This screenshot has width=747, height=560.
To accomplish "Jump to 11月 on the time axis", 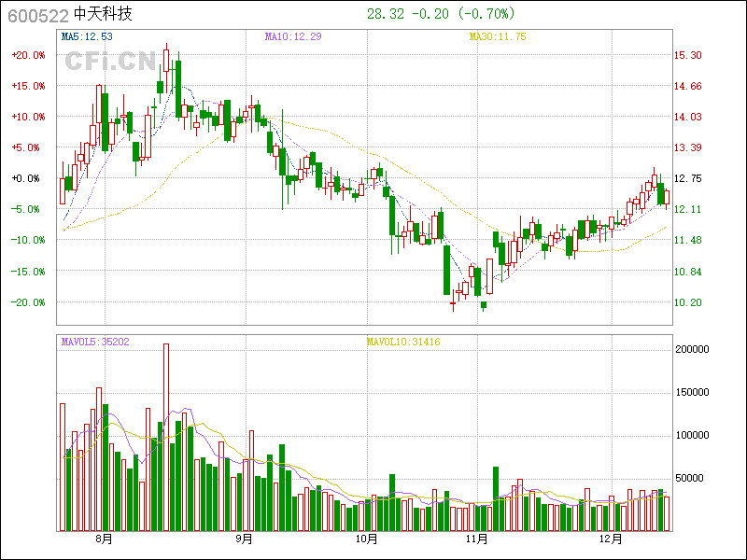I will pyautogui.click(x=477, y=539).
